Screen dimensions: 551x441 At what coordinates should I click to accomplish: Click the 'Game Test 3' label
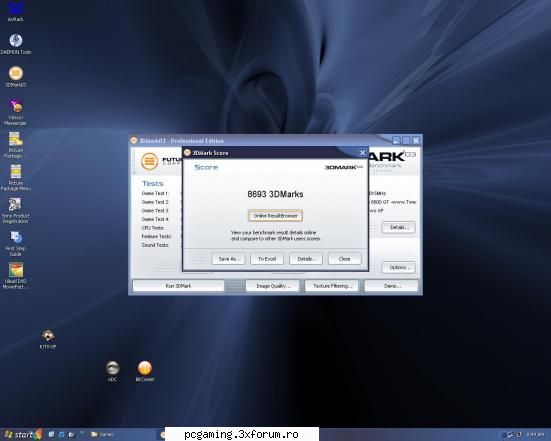[155, 210]
